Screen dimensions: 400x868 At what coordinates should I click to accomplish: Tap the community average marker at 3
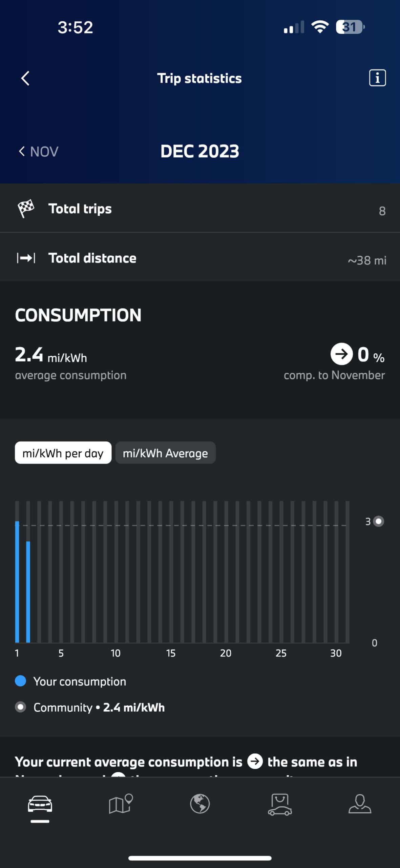point(379,521)
